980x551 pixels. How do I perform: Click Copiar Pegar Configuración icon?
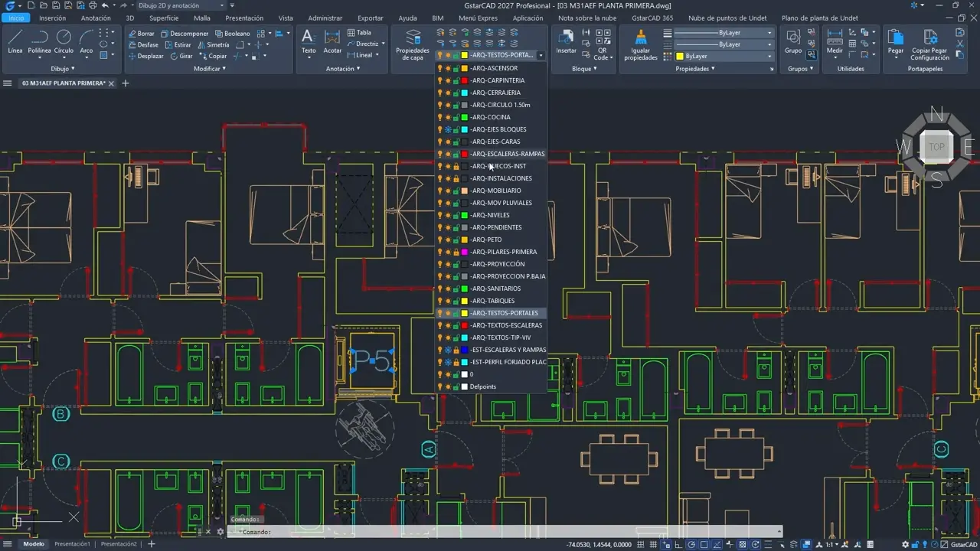[x=929, y=45]
